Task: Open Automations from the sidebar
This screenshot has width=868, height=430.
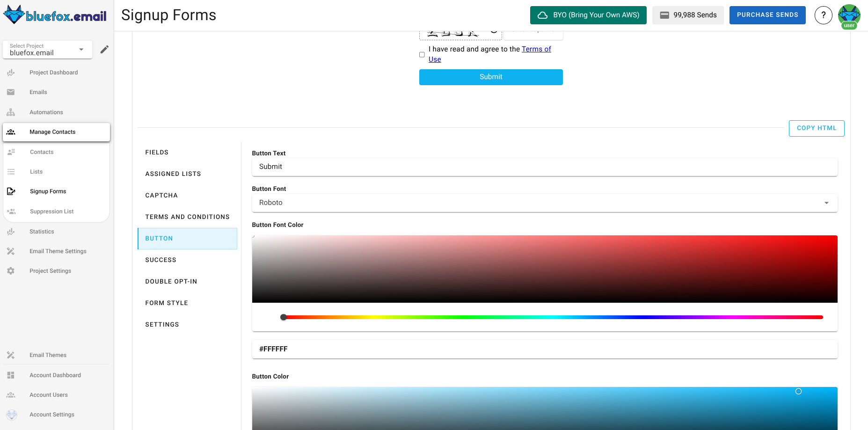Action: [11, 112]
